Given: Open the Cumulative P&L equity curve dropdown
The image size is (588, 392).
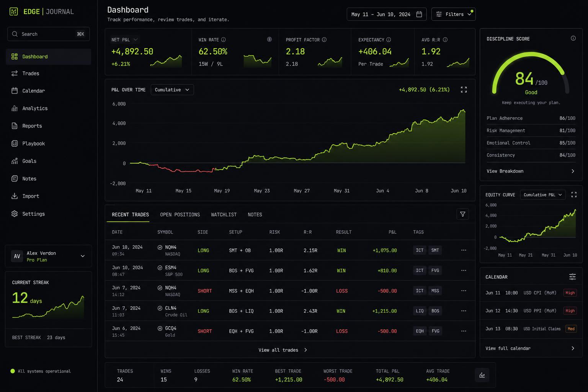Looking at the screenshot, I should [543, 194].
